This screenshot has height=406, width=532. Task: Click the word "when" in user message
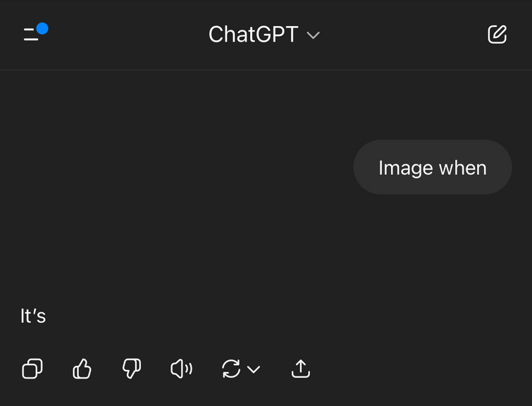463,168
